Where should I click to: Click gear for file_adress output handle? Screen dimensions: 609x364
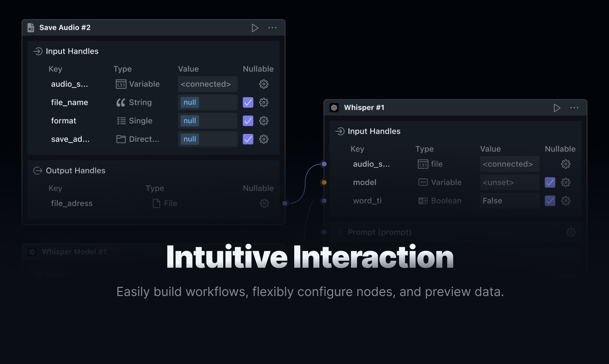coord(264,203)
